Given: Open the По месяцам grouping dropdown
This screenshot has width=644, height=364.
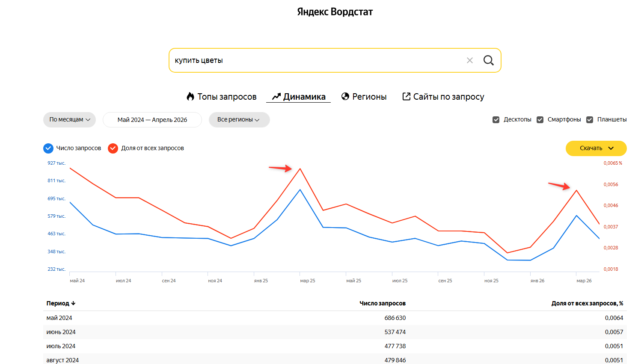Looking at the screenshot, I should [x=69, y=120].
